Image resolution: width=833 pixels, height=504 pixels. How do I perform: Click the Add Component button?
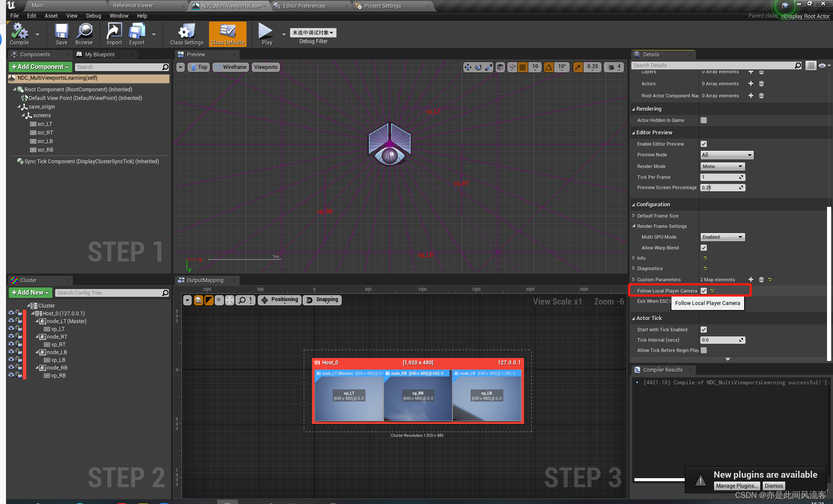tap(40, 67)
